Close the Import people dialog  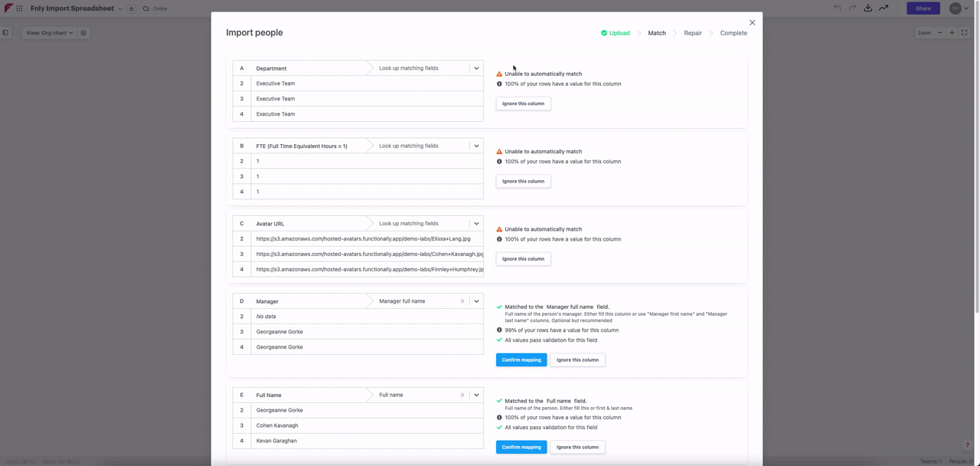[752, 23]
